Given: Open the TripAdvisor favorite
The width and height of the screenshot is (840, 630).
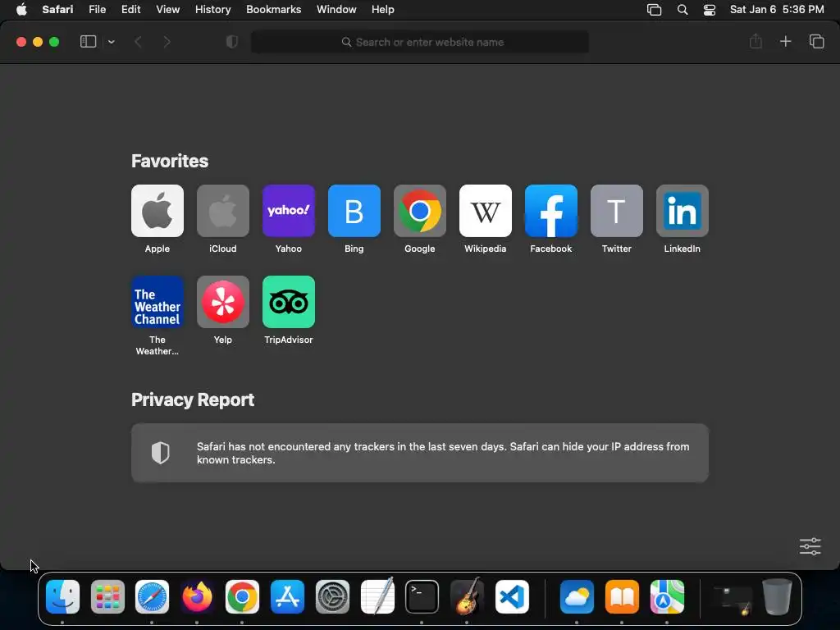Looking at the screenshot, I should (288, 302).
